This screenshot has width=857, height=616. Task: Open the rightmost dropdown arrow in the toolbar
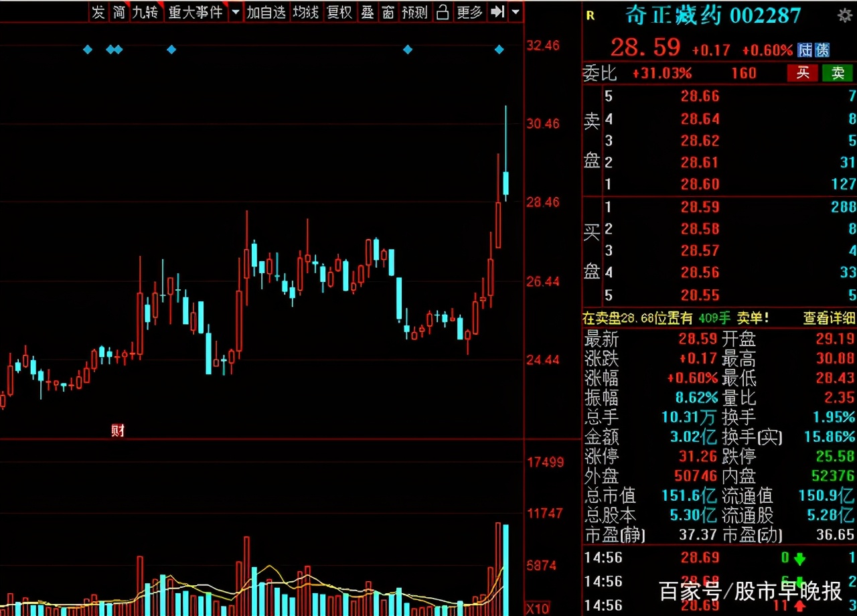click(x=514, y=11)
